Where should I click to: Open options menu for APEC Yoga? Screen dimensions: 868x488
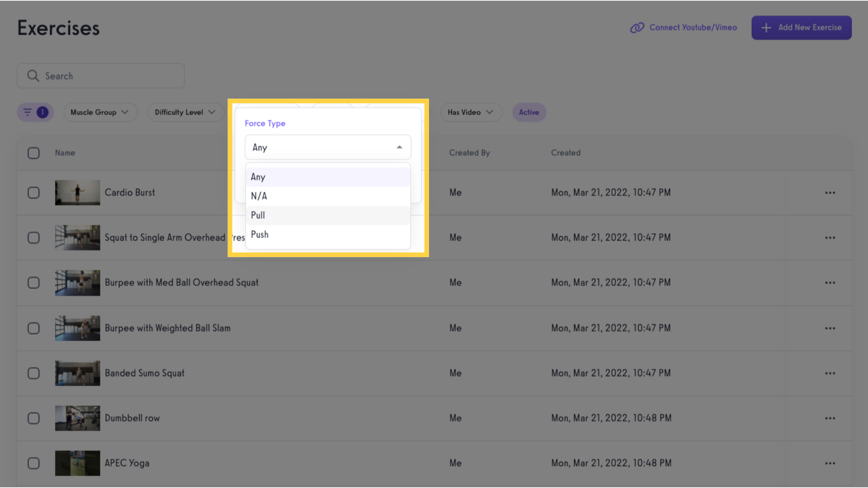[830, 464]
